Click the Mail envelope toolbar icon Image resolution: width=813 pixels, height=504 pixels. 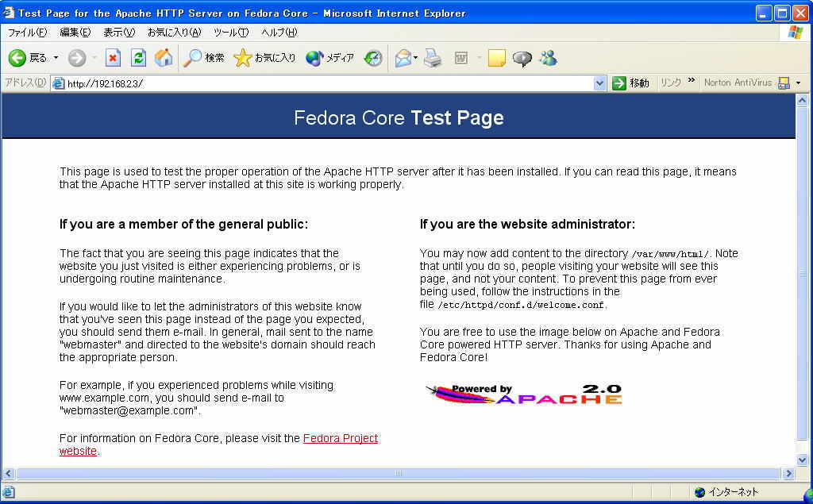tap(403, 58)
